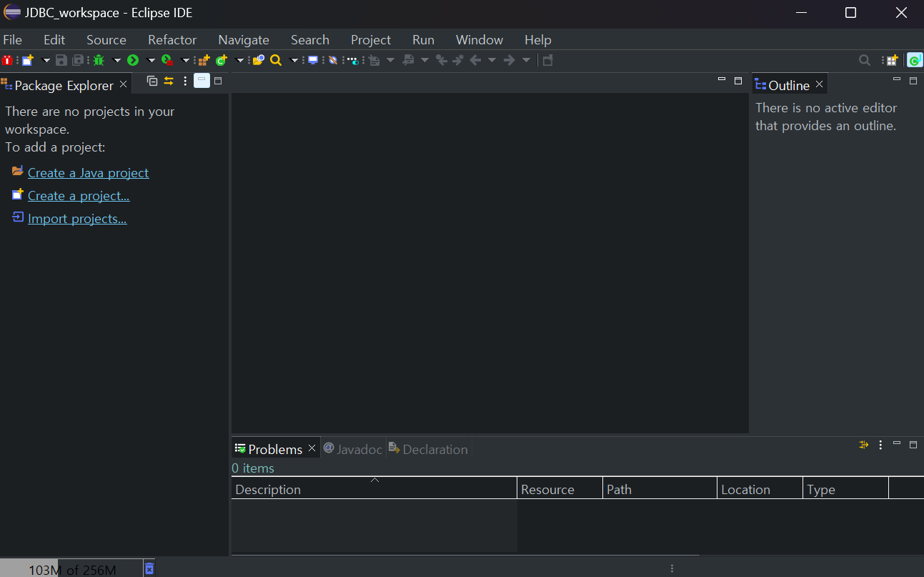Image resolution: width=924 pixels, height=577 pixels.
Task: Open the Coverage dropdown arrow
Action: pos(185,61)
